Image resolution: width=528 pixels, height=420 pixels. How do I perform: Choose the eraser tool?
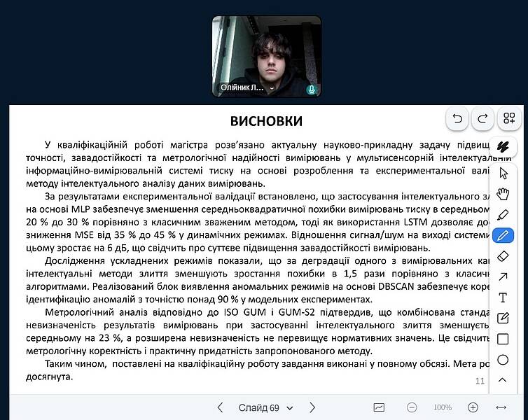click(502, 256)
